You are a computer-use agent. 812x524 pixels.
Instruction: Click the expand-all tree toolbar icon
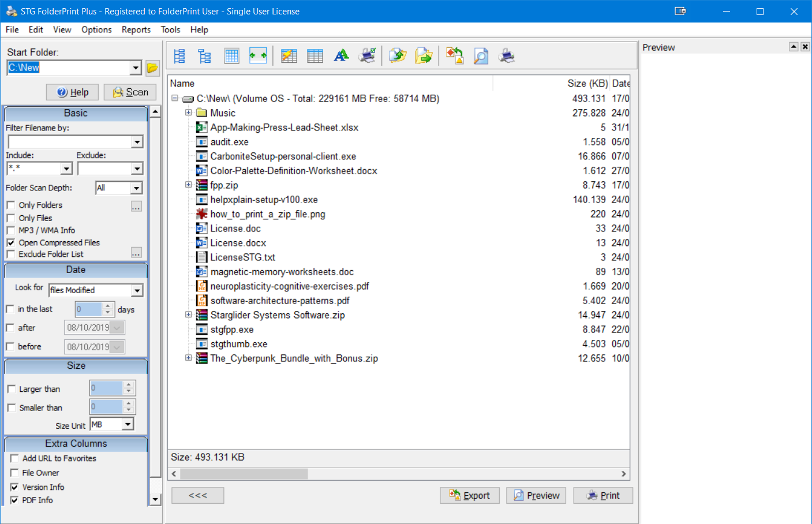pyautogui.click(x=179, y=56)
